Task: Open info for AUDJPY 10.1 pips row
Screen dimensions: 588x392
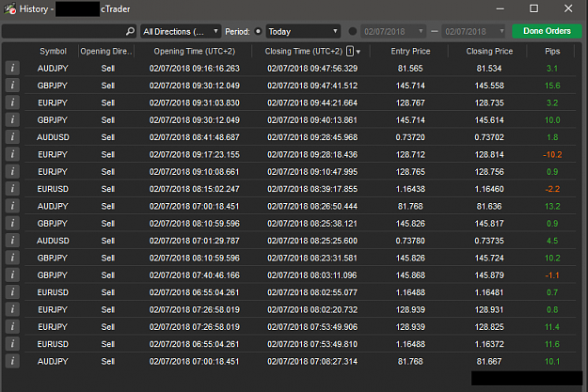Action: [12, 361]
